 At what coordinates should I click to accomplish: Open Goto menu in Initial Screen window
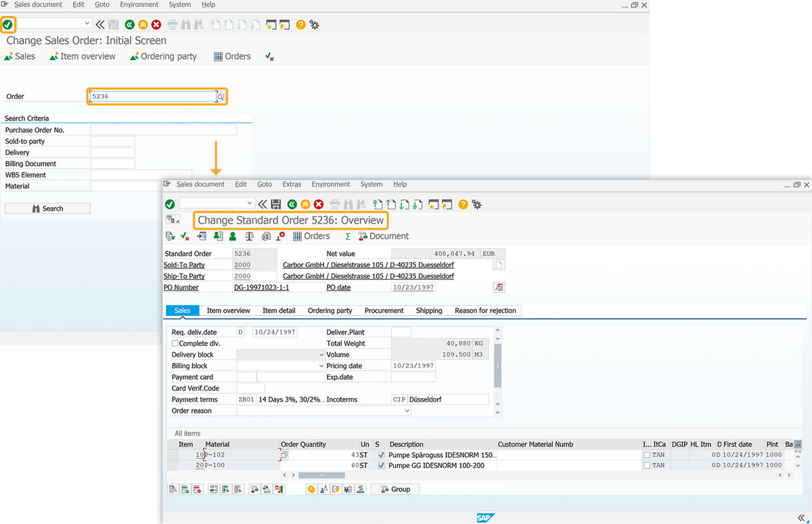(102, 5)
